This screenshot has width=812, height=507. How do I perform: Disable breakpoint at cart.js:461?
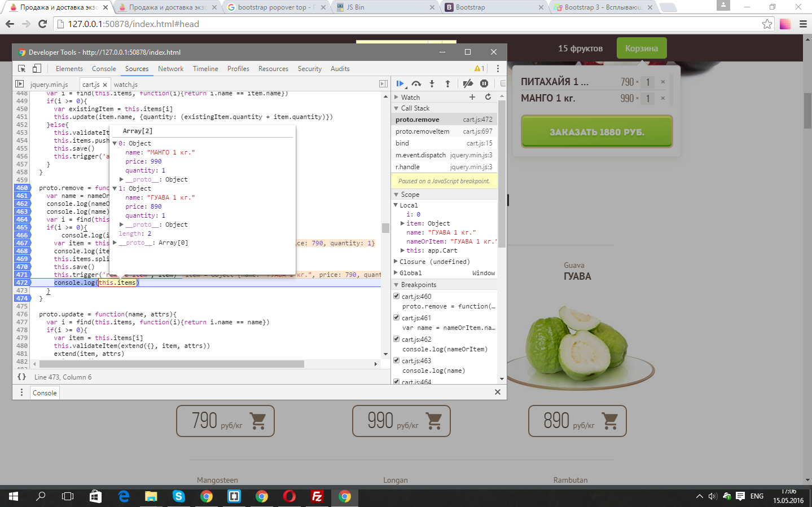[x=396, y=318]
